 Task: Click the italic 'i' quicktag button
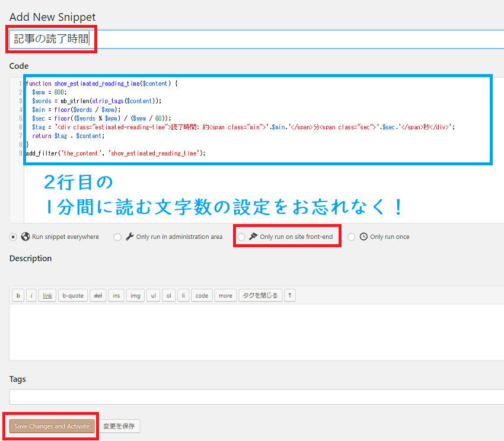point(31,295)
